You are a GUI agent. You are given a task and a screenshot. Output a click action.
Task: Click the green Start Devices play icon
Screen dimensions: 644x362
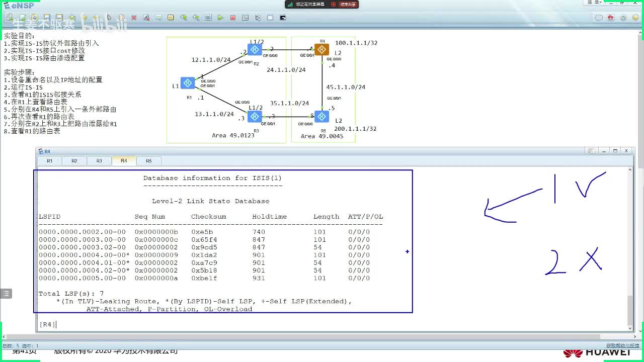(220, 18)
